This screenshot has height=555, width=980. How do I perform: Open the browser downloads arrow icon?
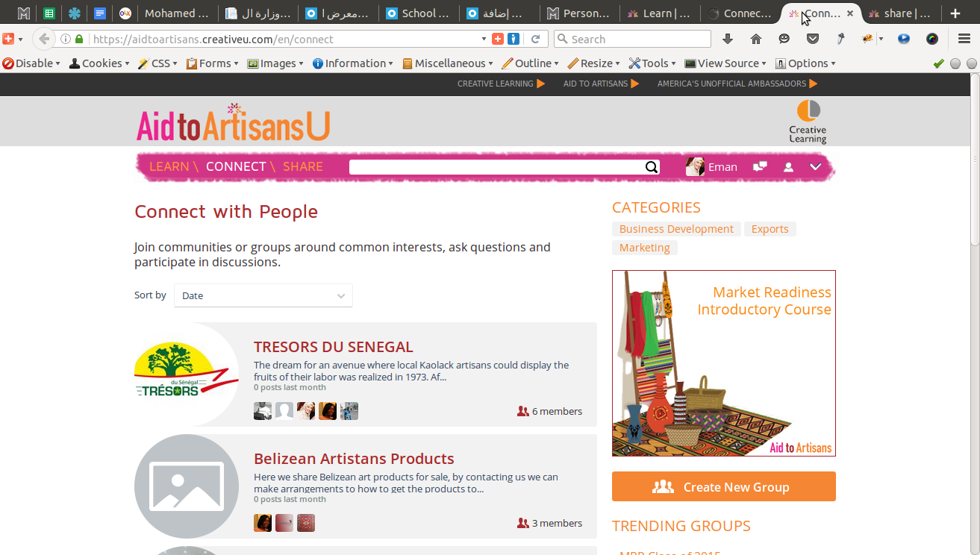[x=728, y=39]
